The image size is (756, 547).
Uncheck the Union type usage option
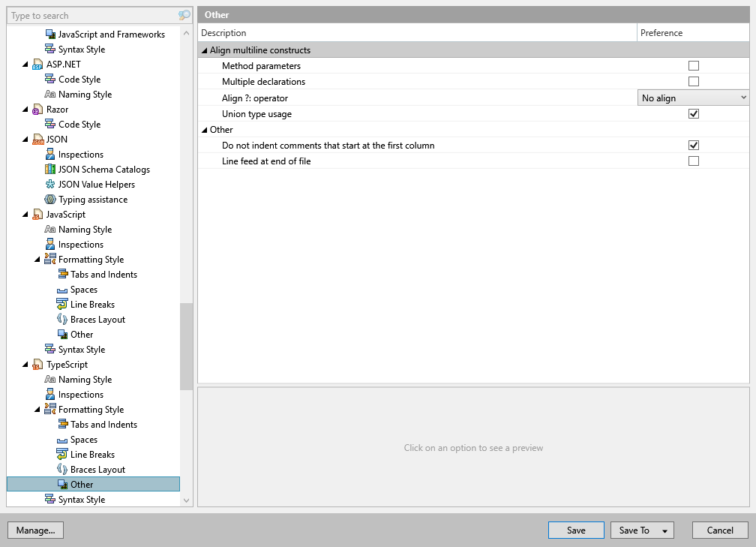click(x=694, y=113)
